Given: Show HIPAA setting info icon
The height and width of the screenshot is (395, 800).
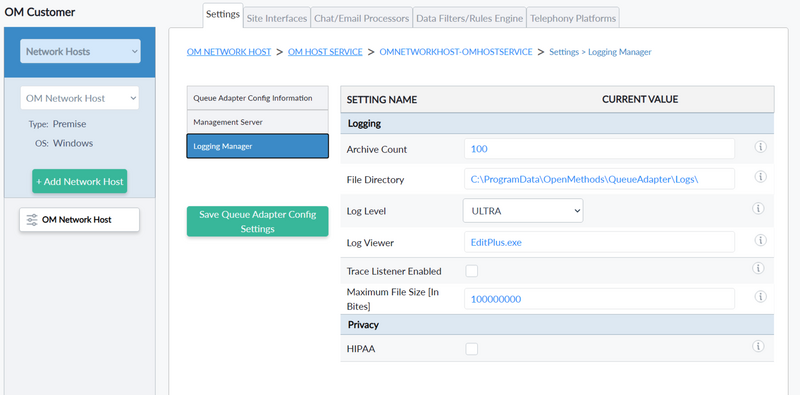Looking at the screenshot, I should click(758, 346).
